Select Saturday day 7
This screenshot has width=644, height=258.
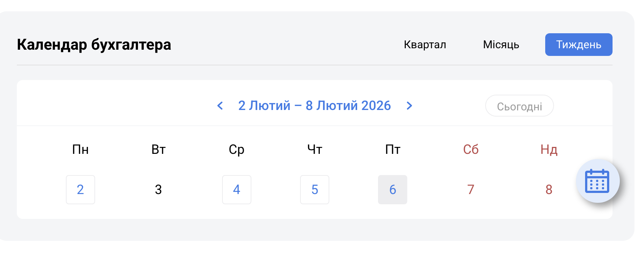(471, 190)
